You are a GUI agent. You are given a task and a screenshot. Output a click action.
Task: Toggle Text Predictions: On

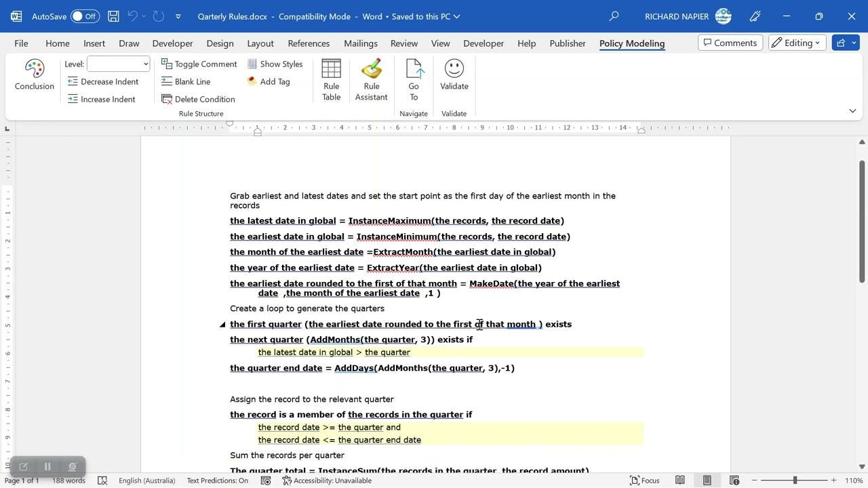pos(218,481)
